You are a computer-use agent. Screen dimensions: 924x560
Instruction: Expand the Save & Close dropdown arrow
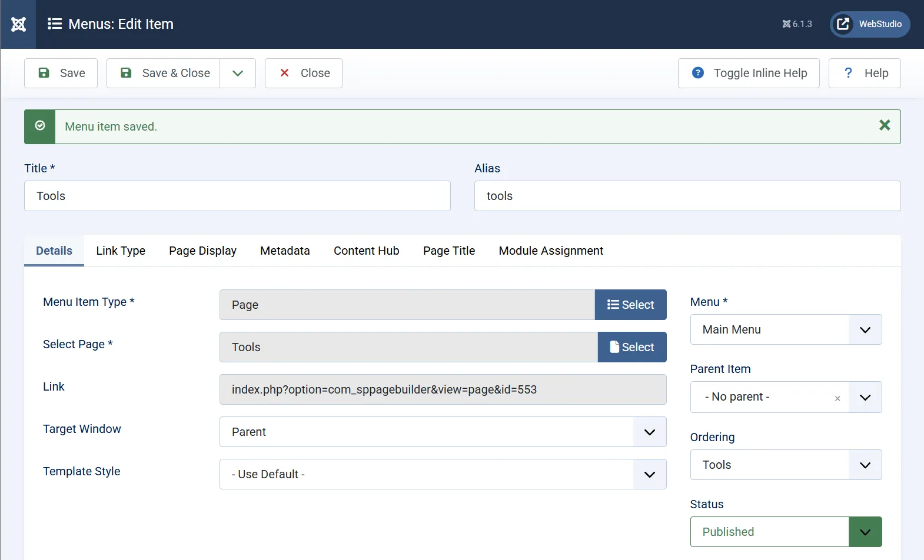pos(238,73)
